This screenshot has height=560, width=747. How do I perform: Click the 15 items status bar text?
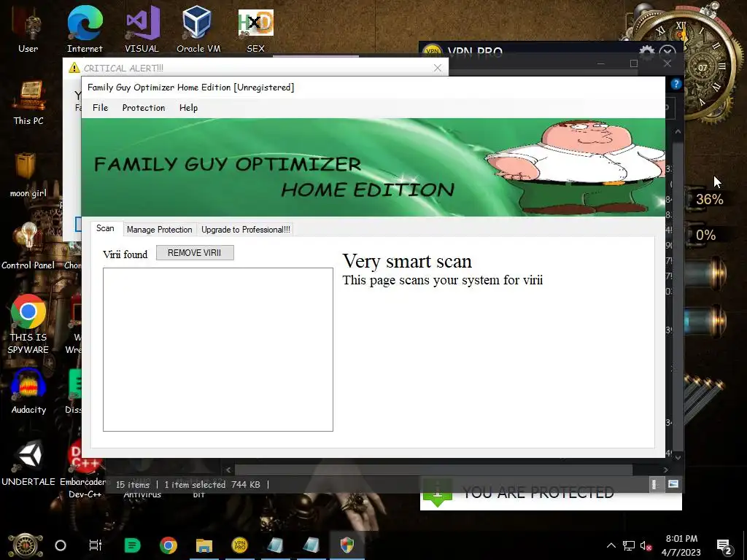click(x=133, y=485)
